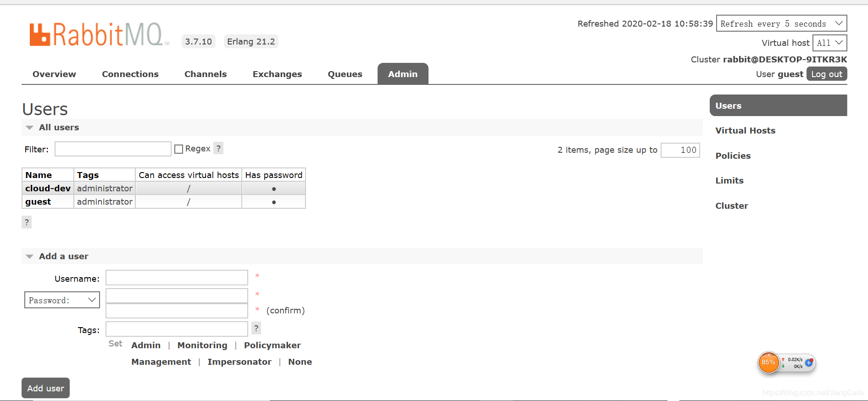Click the Has password column header
Screen dimensions: 868x401
click(x=273, y=175)
